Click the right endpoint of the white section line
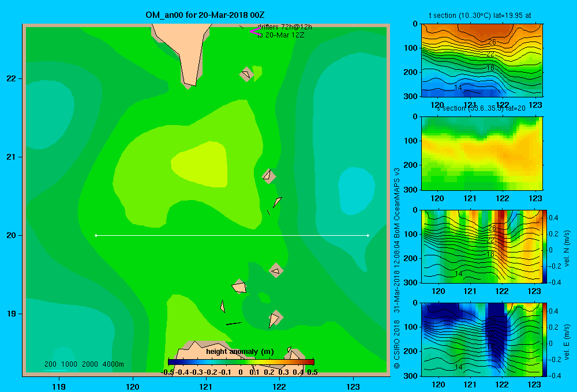This screenshot has width=577, height=392. pos(368,235)
